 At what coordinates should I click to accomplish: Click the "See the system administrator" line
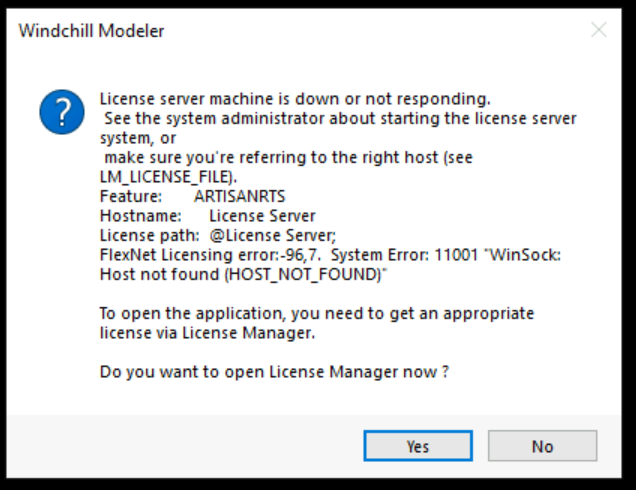(340, 118)
